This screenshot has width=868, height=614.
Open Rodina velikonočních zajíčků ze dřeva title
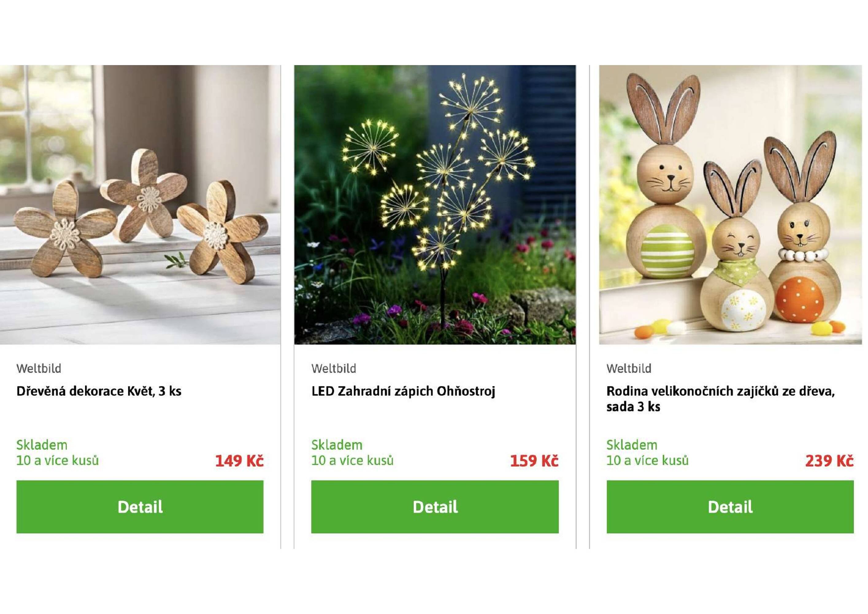point(720,398)
